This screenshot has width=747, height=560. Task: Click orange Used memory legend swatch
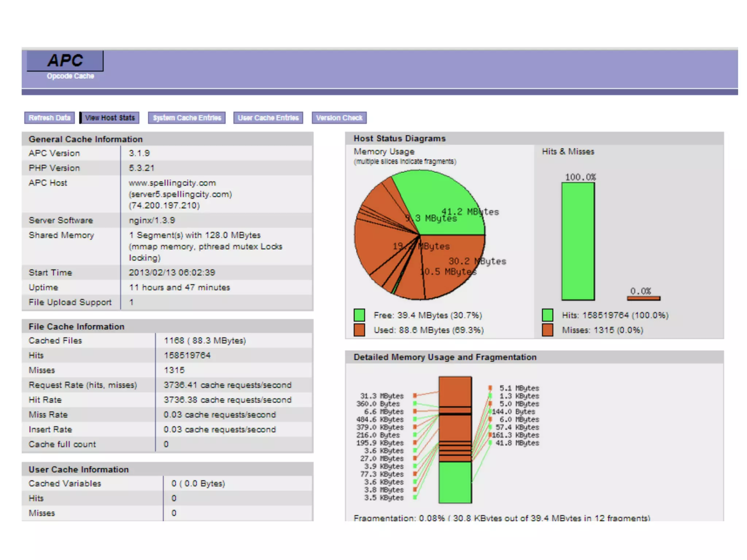click(x=359, y=330)
